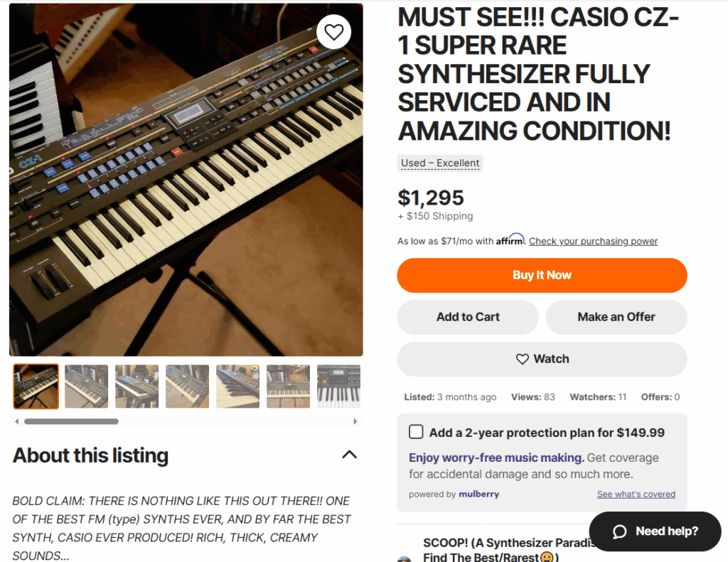Collapse the About this listing section

349,455
